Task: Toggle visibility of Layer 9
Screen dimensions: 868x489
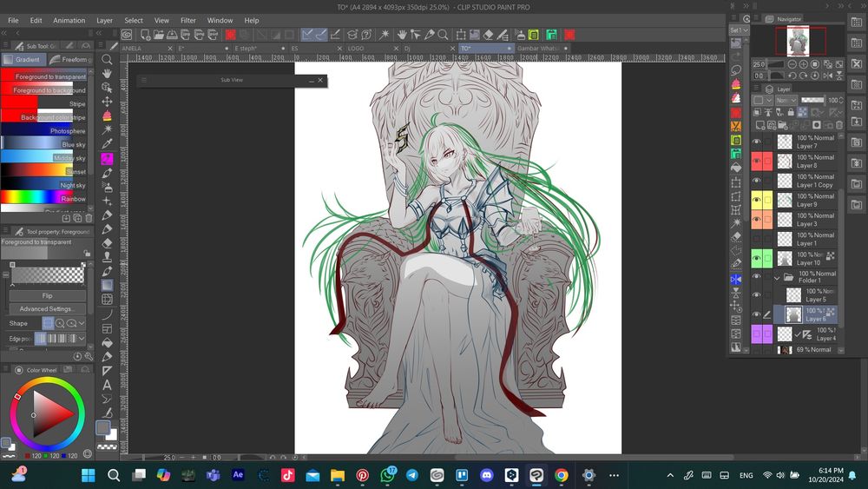Action: [756, 200]
